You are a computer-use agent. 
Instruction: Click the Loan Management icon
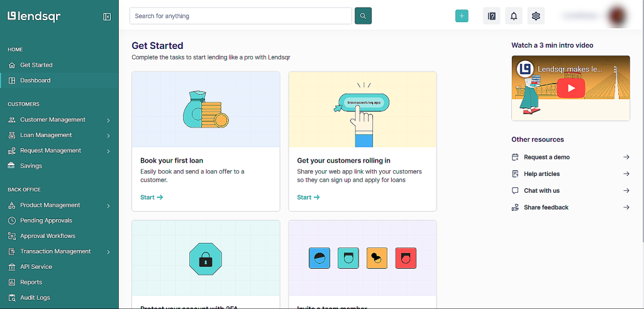(x=12, y=135)
